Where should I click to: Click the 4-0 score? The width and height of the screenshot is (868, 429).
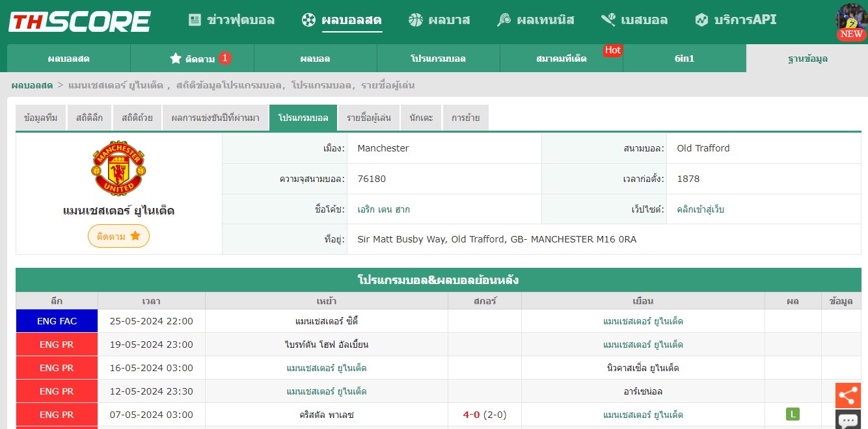coord(471,415)
